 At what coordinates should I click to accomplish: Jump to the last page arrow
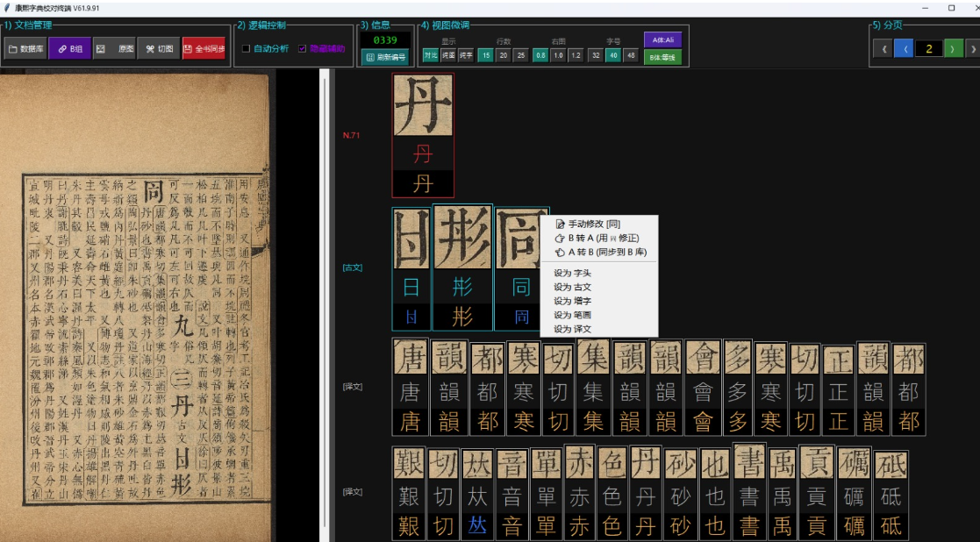[x=972, y=49]
